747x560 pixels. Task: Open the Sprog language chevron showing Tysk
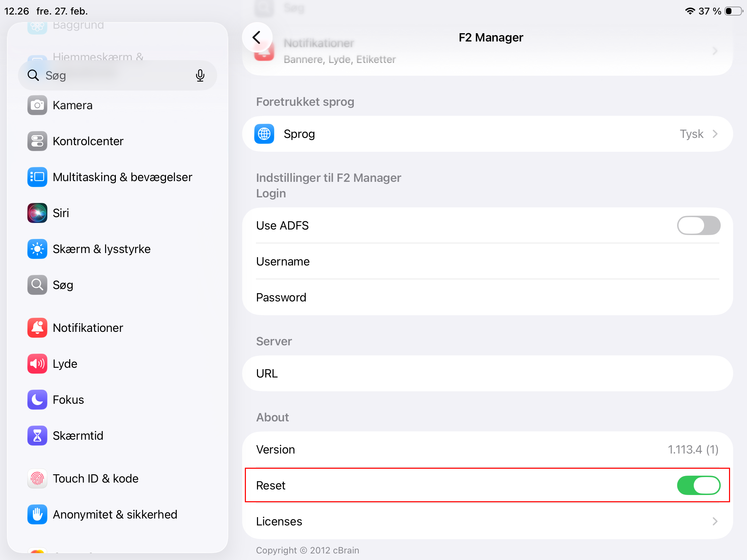tap(715, 134)
